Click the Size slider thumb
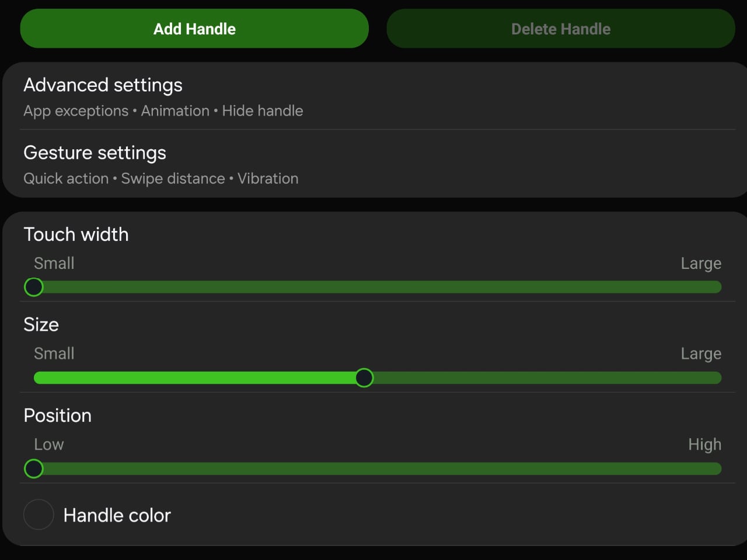 click(364, 378)
